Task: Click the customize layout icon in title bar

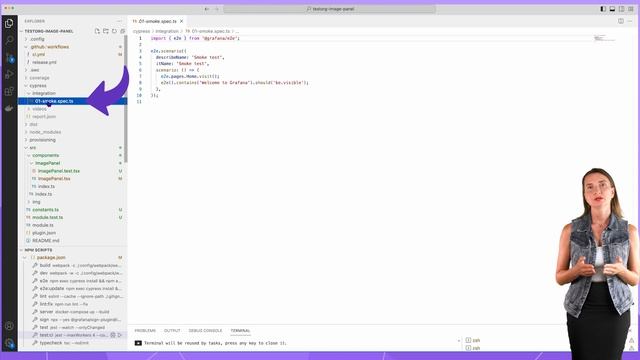Action: pyautogui.click(x=631, y=9)
